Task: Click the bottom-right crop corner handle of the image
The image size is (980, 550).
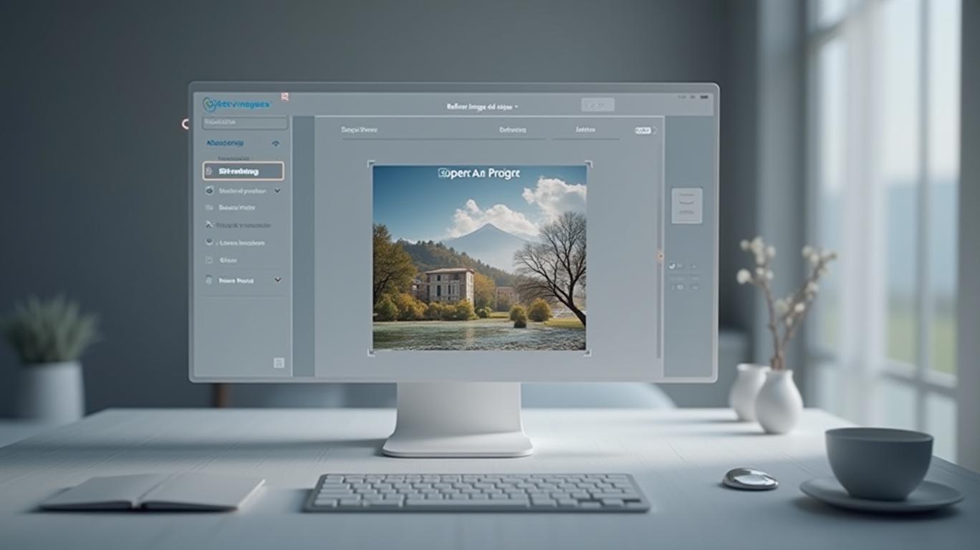Action: [x=588, y=352]
